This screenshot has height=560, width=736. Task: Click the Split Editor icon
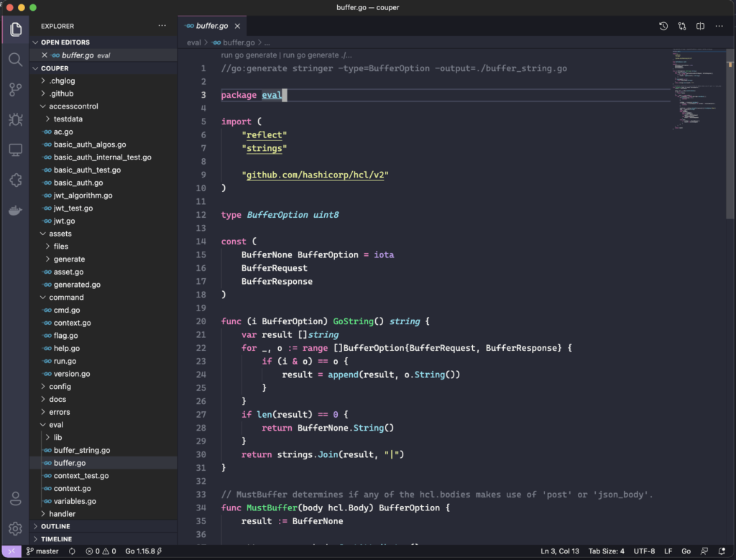[x=701, y=26]
